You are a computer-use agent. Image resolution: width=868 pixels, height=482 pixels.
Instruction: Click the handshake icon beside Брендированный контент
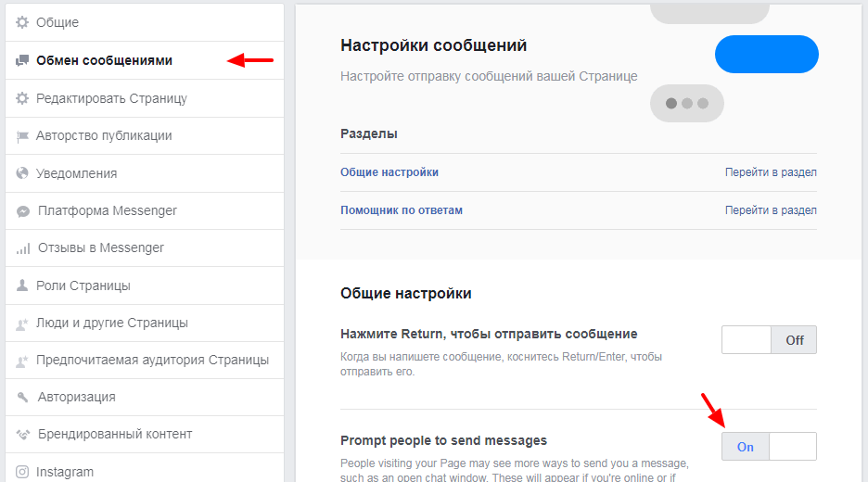coord(22,435)
